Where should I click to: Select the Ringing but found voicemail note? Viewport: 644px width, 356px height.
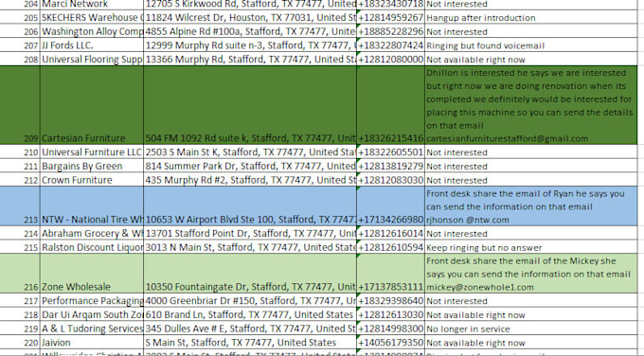531,45
